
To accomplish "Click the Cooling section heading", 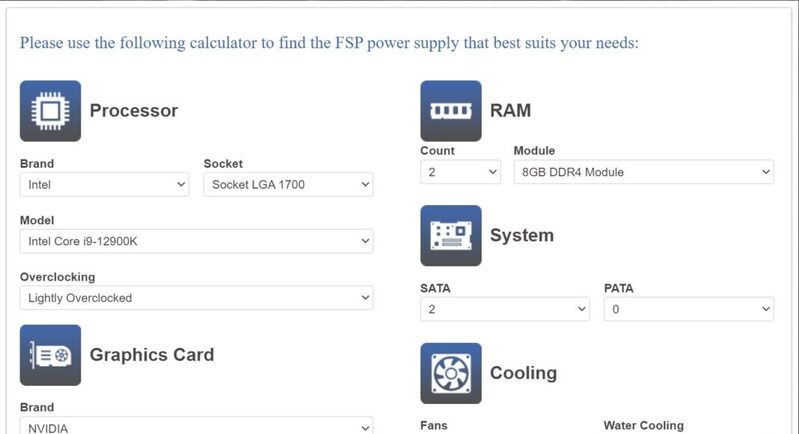I will tap(523, 373).
